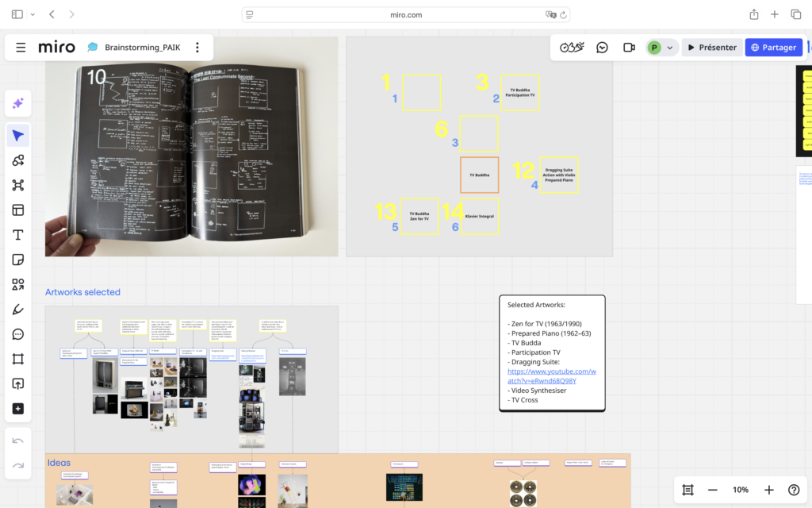
Task: Toggle the frames panel at bottom
Action: coord(688,490)
